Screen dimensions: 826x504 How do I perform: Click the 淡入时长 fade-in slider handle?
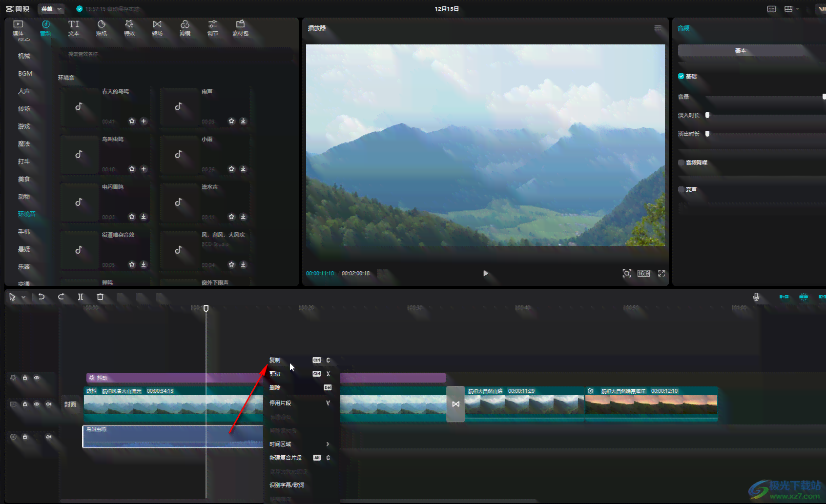pyautogui.click(x=707, y=115)
